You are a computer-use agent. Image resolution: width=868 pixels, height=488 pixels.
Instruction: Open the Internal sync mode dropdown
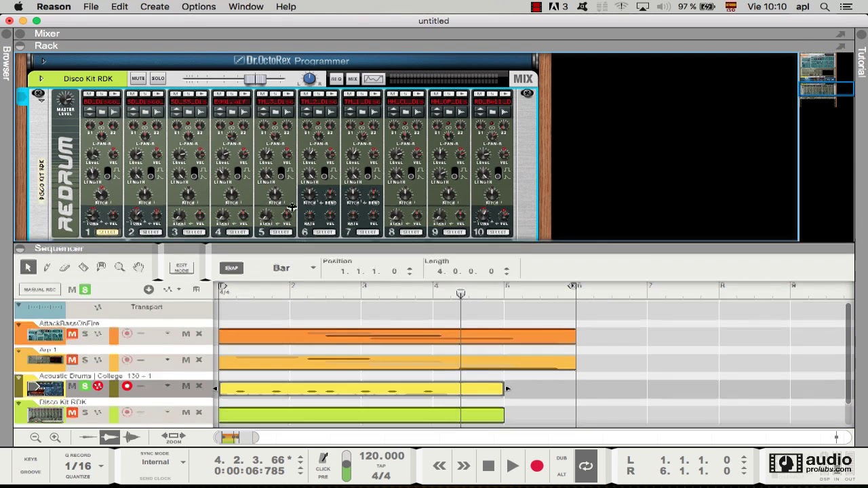coord(182,462)
